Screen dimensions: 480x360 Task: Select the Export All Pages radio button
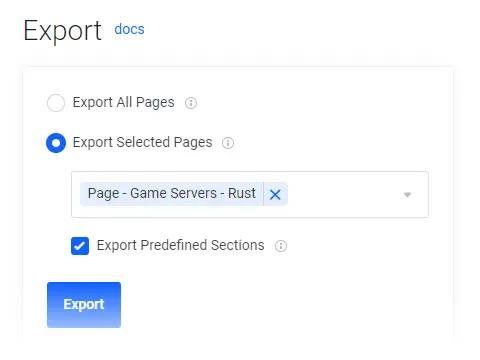click(x=56, y=103)
